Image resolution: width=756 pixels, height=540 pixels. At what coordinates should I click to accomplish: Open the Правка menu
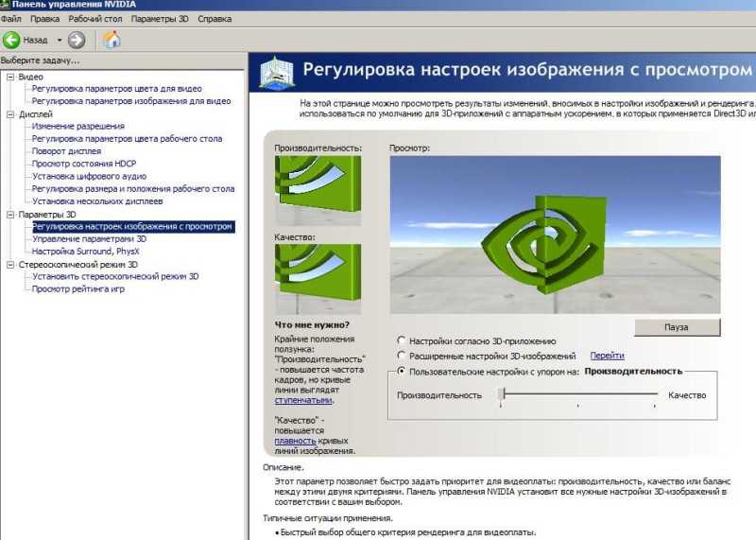(44, 19)
